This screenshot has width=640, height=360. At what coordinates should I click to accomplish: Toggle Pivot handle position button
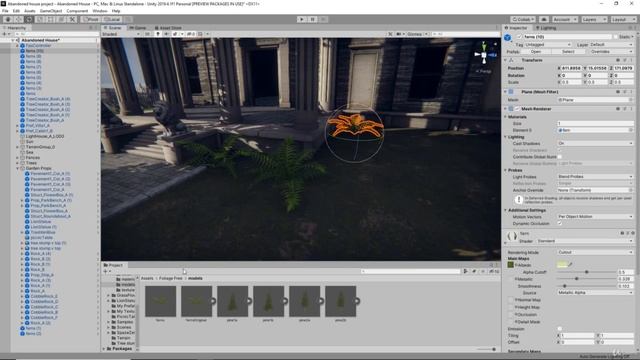[91, 19]
